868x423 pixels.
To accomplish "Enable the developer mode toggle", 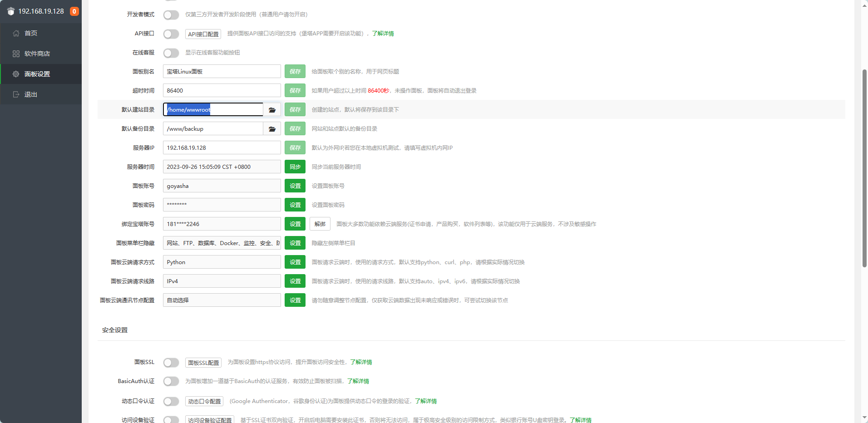I will click(171, 15).
